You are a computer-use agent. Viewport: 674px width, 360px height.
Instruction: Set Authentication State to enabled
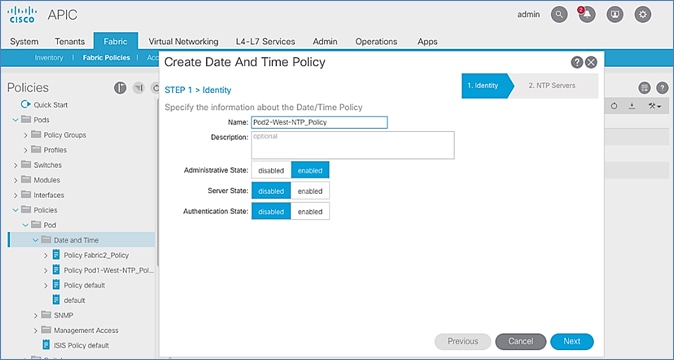click(x=310, y=212)
